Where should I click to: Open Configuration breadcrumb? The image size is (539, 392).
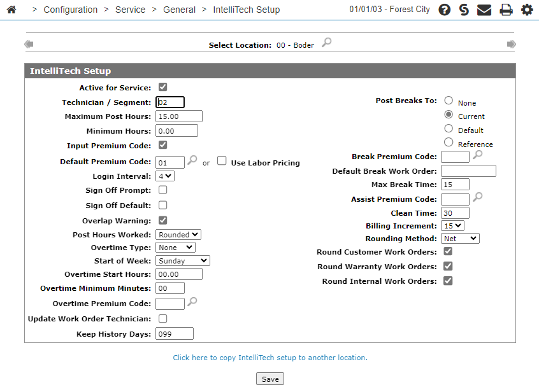(x=71, y=10)
